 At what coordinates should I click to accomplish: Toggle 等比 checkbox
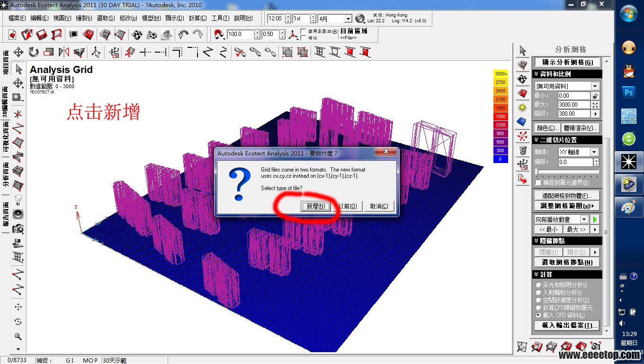(303, 37)
